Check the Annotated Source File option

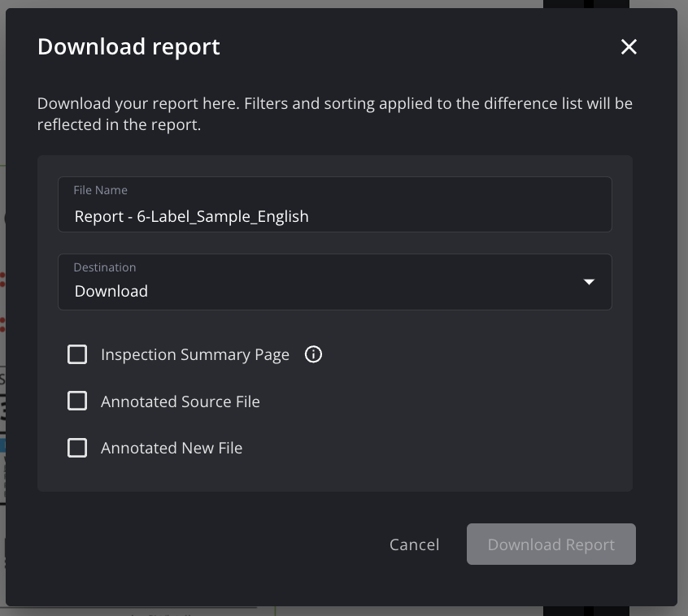click(77, 401)
